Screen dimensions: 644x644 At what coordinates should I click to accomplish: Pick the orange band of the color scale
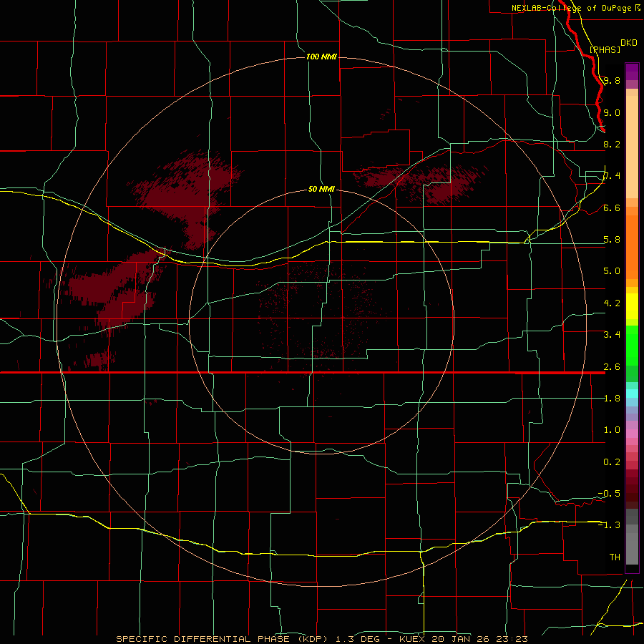point(632,247)
